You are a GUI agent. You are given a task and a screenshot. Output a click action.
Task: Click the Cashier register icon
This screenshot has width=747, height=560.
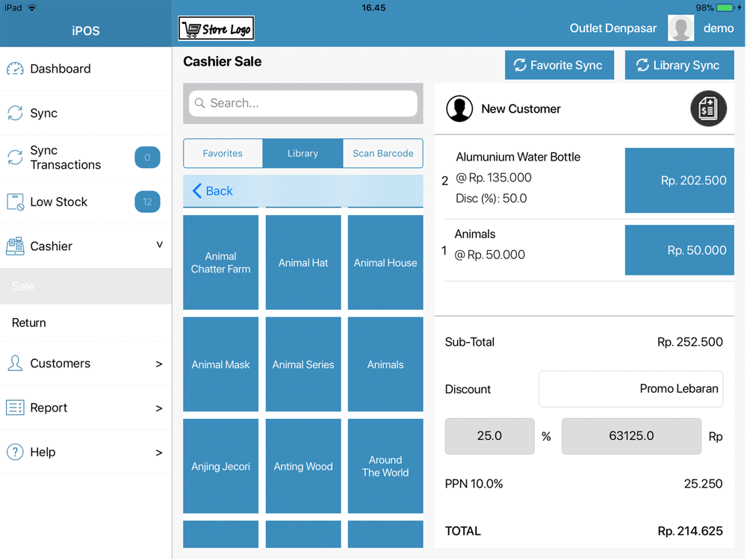15,246
